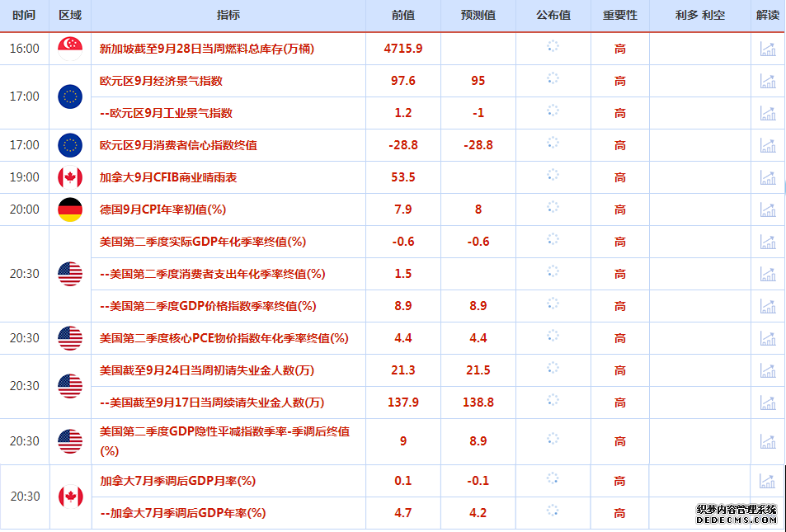Click 加拿大7月季调后GDP年率 indicator link
Viewport: 786px width, 532px height.
(182, 513)
